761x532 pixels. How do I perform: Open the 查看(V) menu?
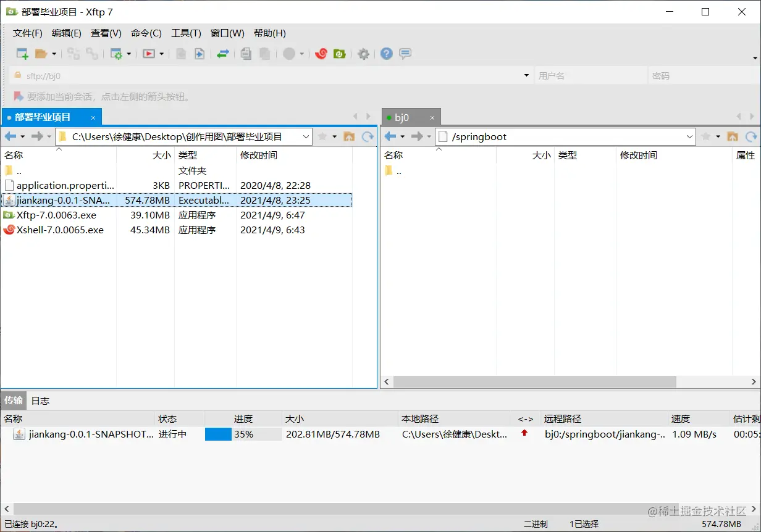point(106,33)
